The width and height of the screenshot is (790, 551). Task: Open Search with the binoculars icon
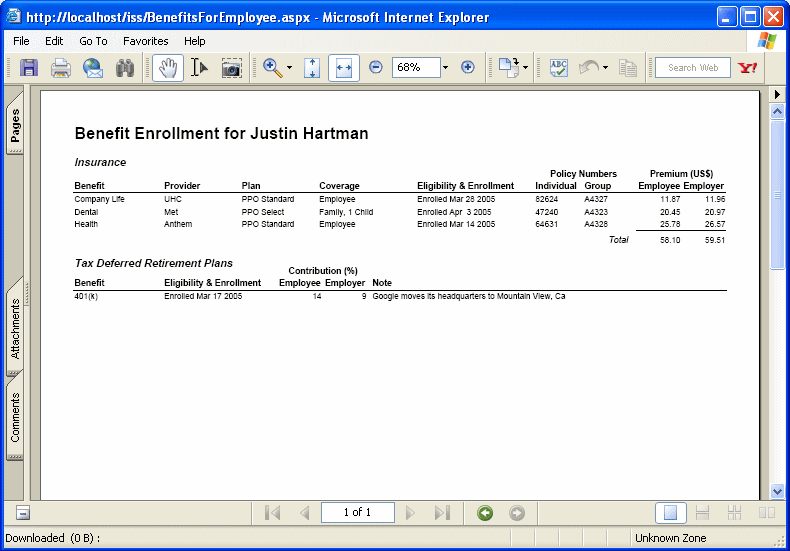[x=125, y=68]
